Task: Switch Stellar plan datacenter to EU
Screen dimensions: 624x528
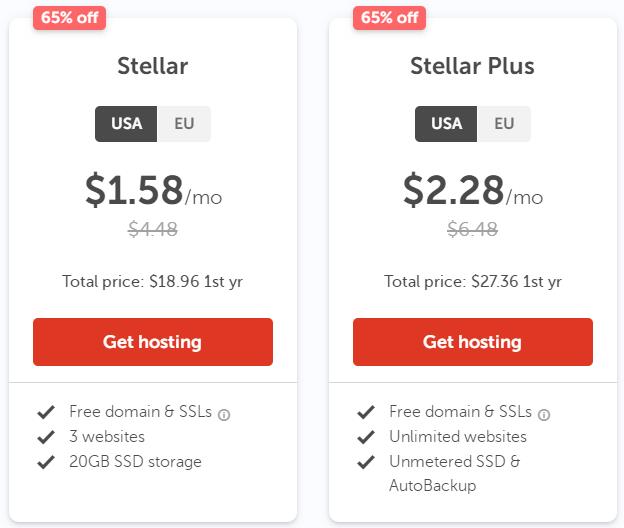Action: [184, 124]
